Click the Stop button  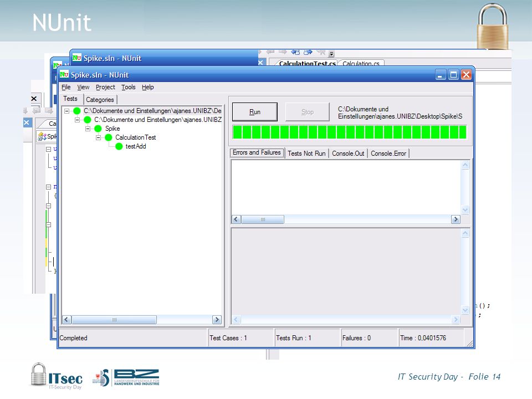click(308, 112)
